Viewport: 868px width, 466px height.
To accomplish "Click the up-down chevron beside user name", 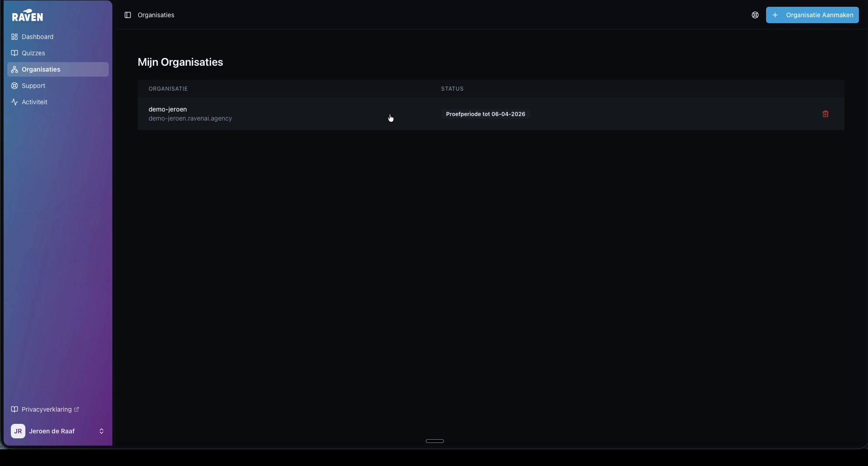I will point(101,431).
